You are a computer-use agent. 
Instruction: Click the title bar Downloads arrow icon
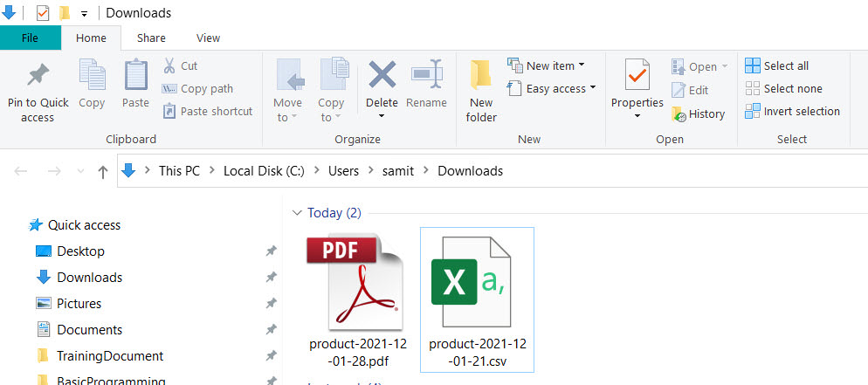[x=9, y=12]
